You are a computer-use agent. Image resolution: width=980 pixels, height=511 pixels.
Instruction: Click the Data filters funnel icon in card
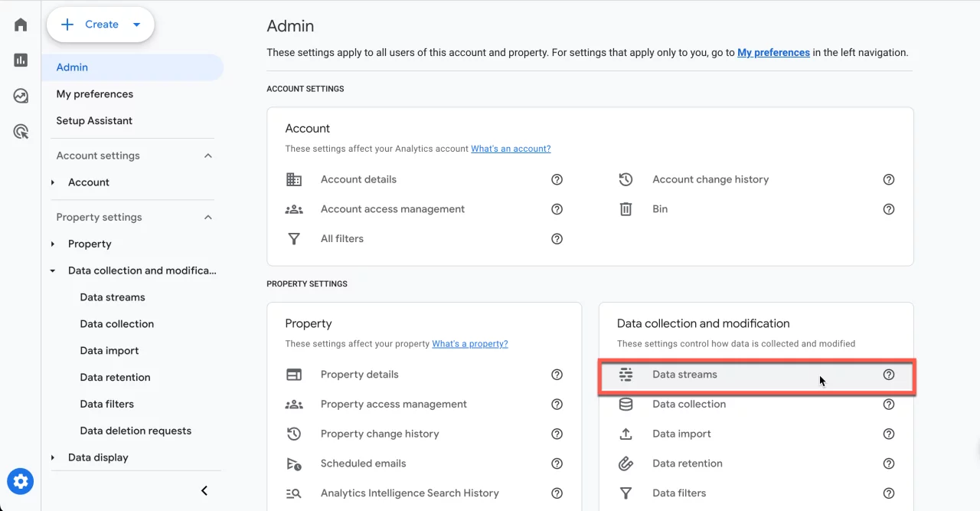point(626,493)
